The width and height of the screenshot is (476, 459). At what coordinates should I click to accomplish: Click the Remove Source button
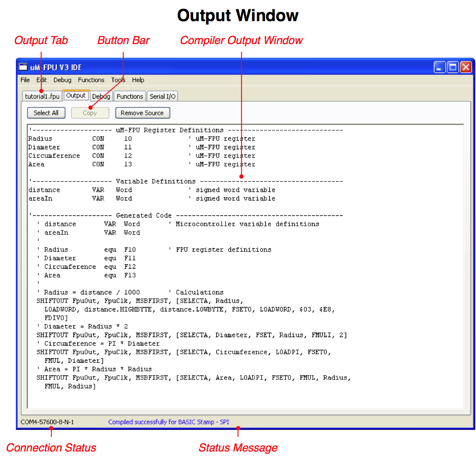[x=142, y=113]
